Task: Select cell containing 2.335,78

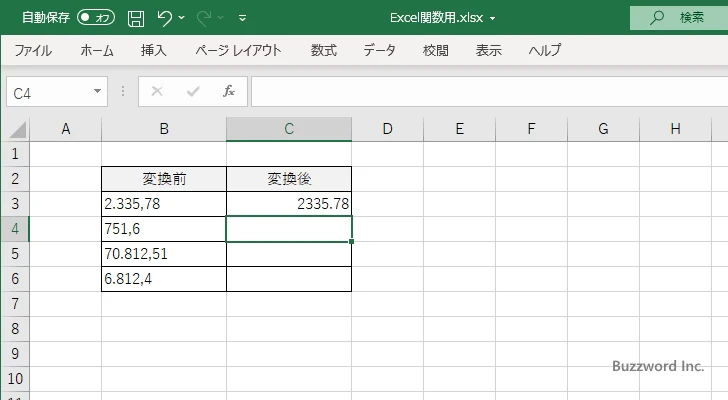Action: 164,204
